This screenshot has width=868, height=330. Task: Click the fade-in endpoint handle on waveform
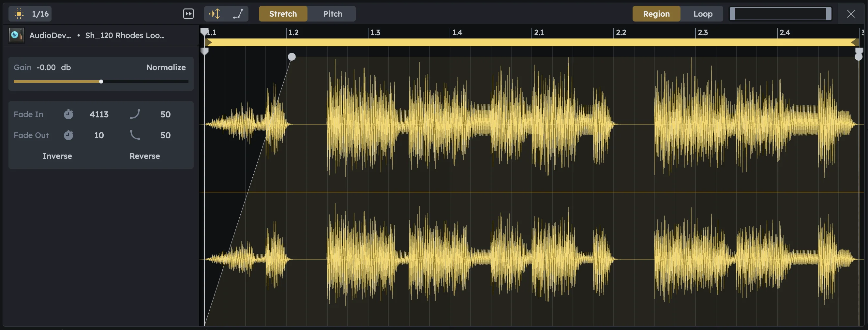[292, 57]
